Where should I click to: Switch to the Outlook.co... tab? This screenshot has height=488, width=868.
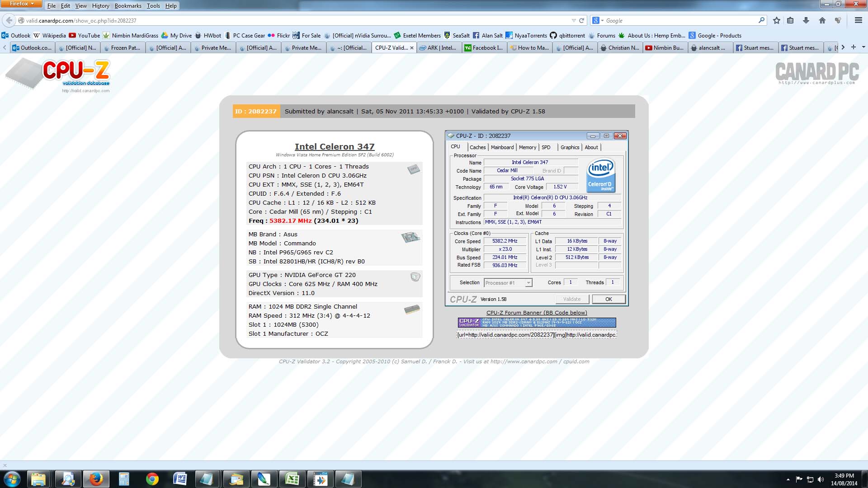point(32,47)
